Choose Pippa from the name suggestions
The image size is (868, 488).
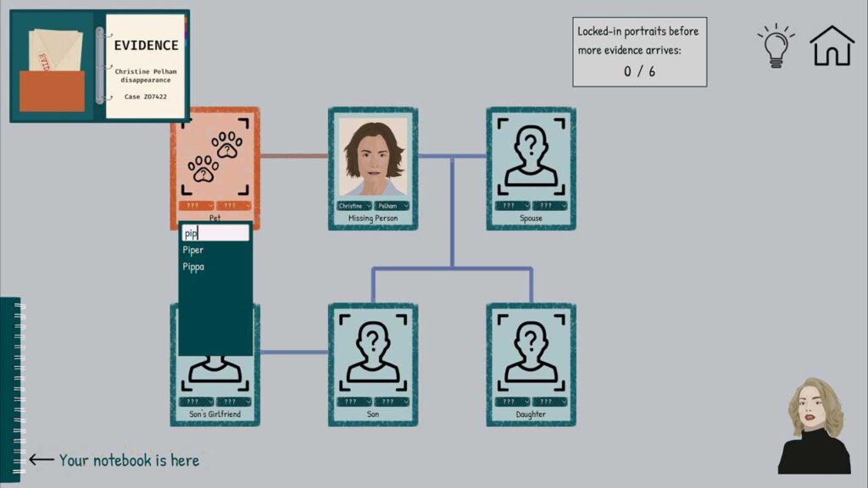click(194, 267)
